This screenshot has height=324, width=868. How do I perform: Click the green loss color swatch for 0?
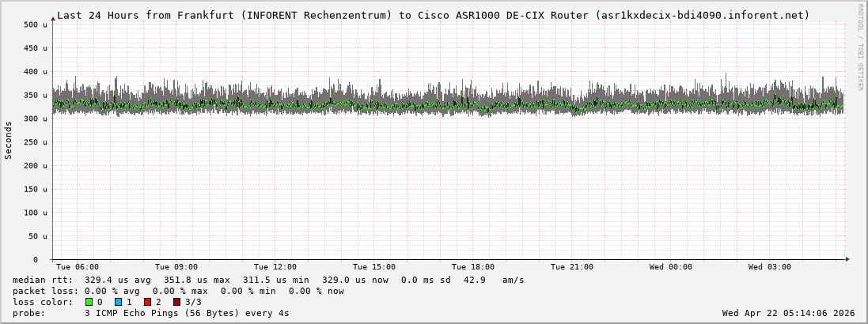(x=89, y=302)
